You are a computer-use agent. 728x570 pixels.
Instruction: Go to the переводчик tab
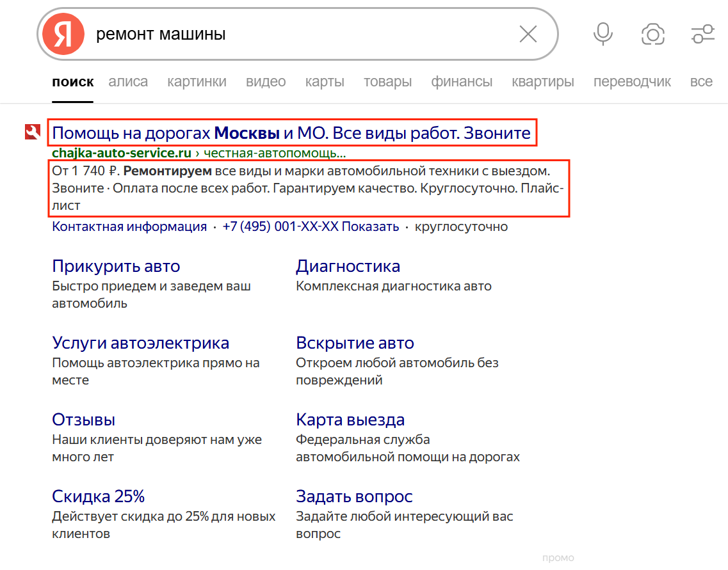pos(631,81)
